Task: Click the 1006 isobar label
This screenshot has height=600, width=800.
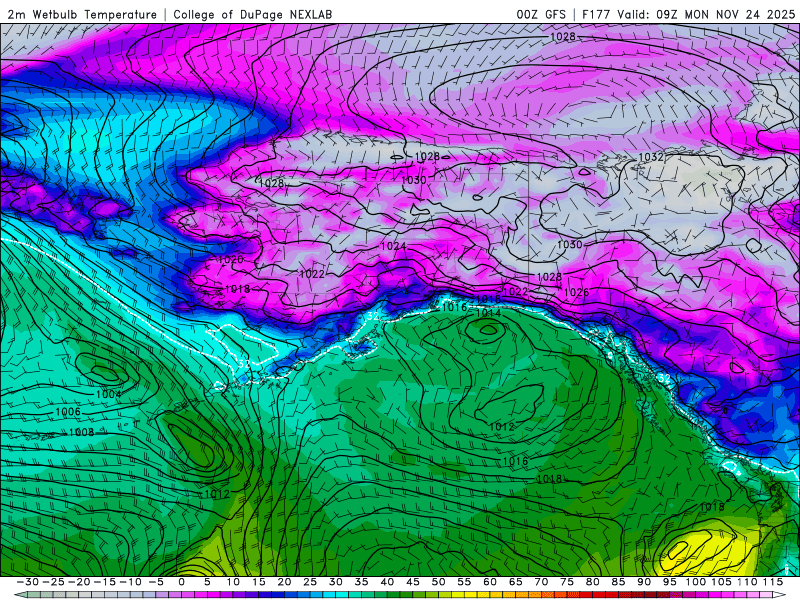Action: point(68,412)
